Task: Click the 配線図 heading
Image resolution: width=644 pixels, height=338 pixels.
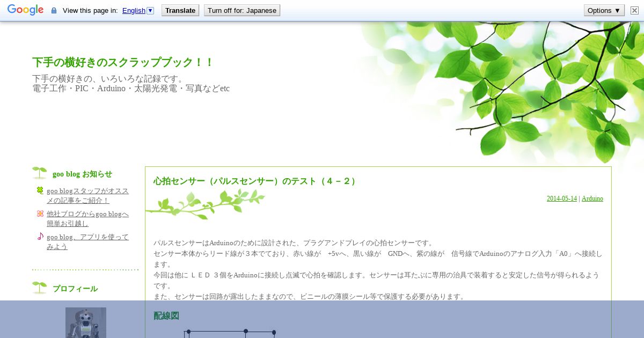Action: 166,316
